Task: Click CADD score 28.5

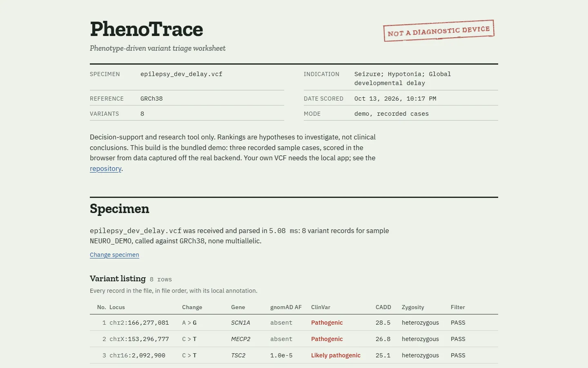Action: (x=383, y=323)
